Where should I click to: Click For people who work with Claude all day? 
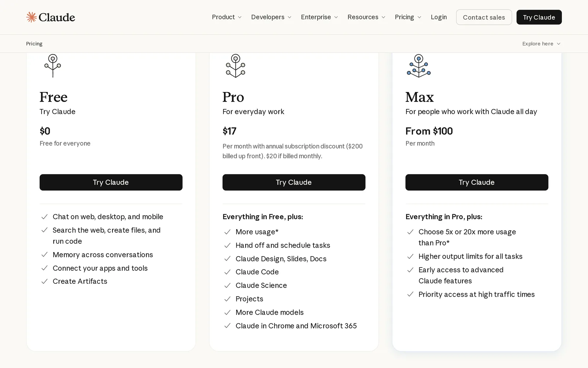471,112
